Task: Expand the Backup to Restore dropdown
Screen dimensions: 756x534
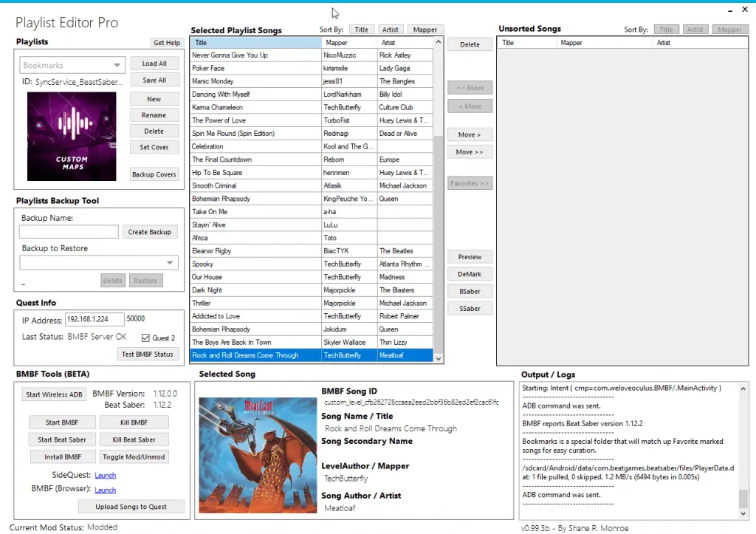Action: pyautogui.click(x=98, y=263)
